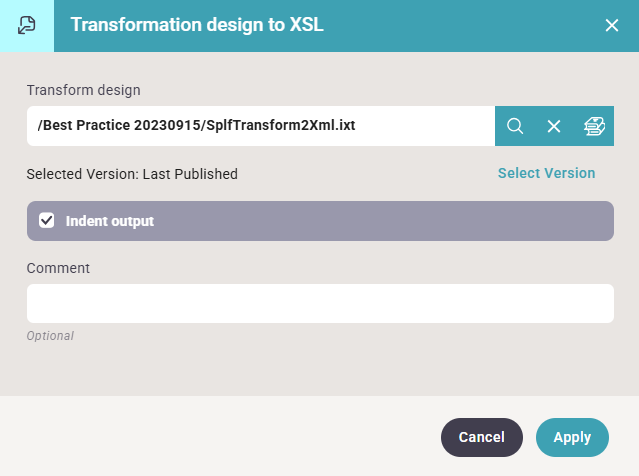Click the magnifier search icon for transform design
The image size is (639, 476).
pos(515,126)
